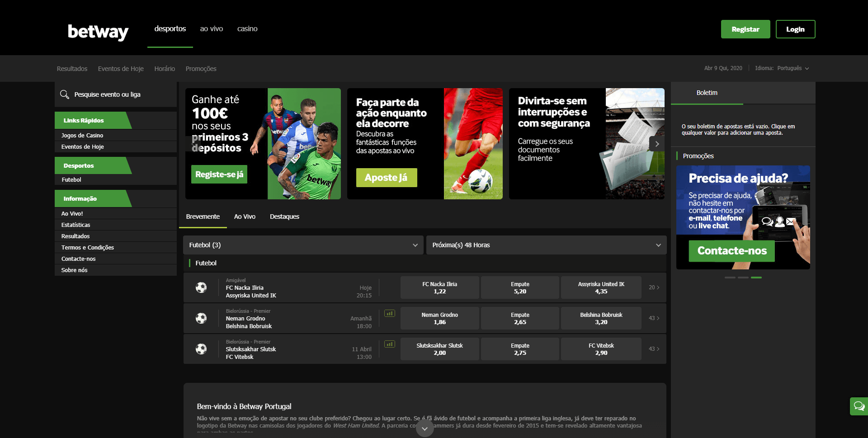Open statistics icon for Neman Grodno match
The height and width of the screenshot is (438, 868).
pyautogui.click(x=389, y=313)
